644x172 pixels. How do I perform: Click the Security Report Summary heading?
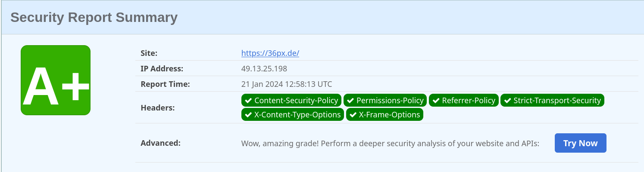pos(94,18)
